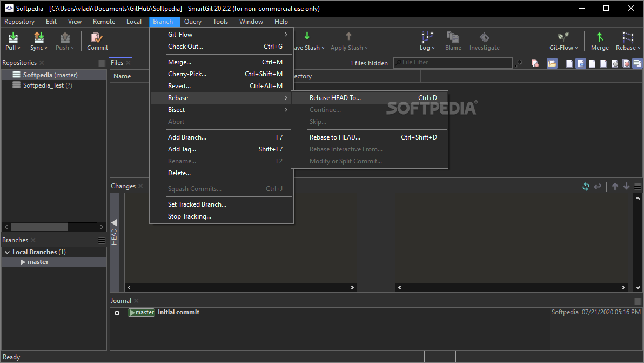Choose Rebase HEAD To... in submenu
Viewport: 644px width, 363px height.
pyautogui.click(x=370, y=98)
